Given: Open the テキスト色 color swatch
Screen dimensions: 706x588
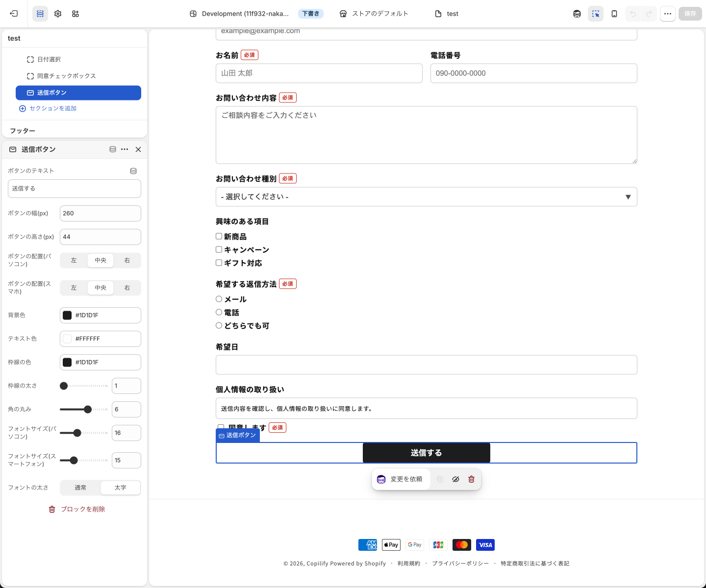Looking at the screenshot, I should (67, 339).
